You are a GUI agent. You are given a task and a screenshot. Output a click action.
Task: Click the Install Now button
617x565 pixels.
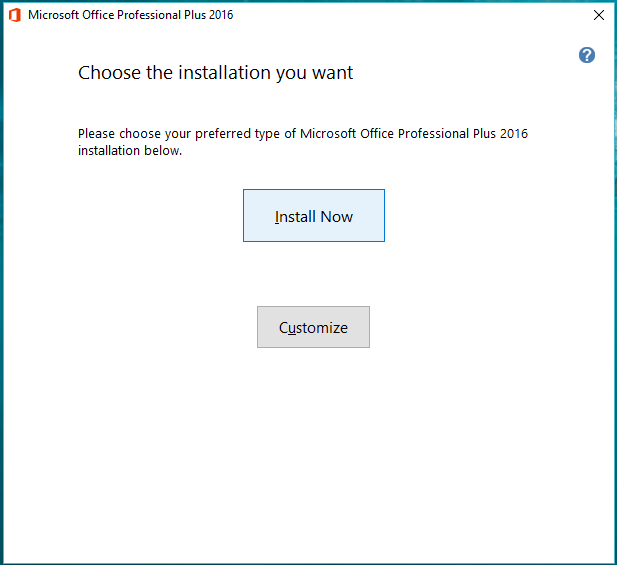pyautogui.click(x=314, y=216)
